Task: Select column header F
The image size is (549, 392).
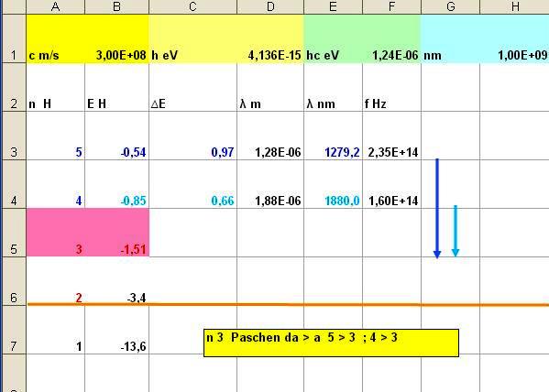Action: click(x=391, y=6)
